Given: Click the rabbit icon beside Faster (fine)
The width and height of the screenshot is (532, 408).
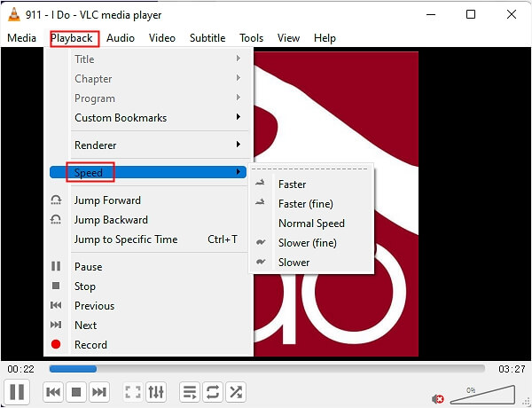Looking at the screenshot, I should (260, 202).
